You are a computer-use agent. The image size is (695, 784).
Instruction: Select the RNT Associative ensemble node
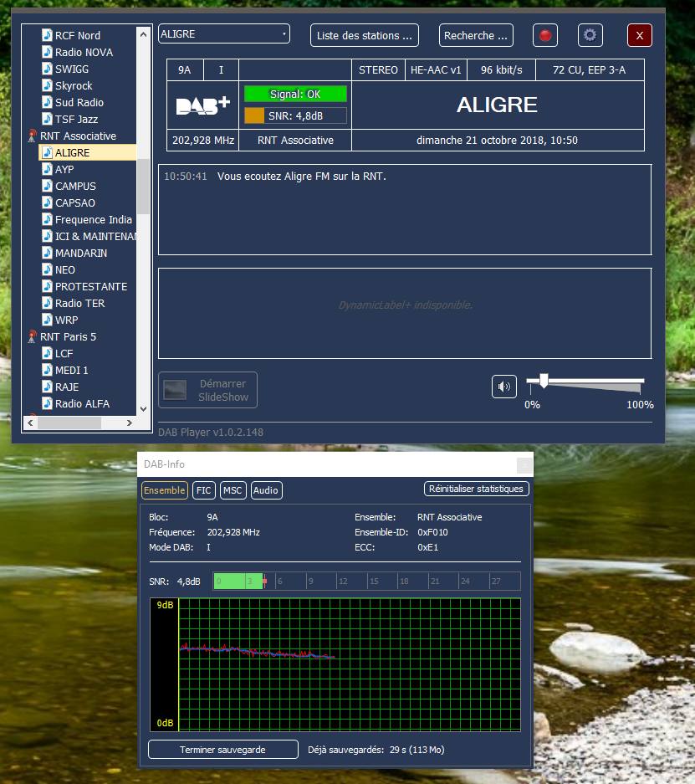coord(78,136)
